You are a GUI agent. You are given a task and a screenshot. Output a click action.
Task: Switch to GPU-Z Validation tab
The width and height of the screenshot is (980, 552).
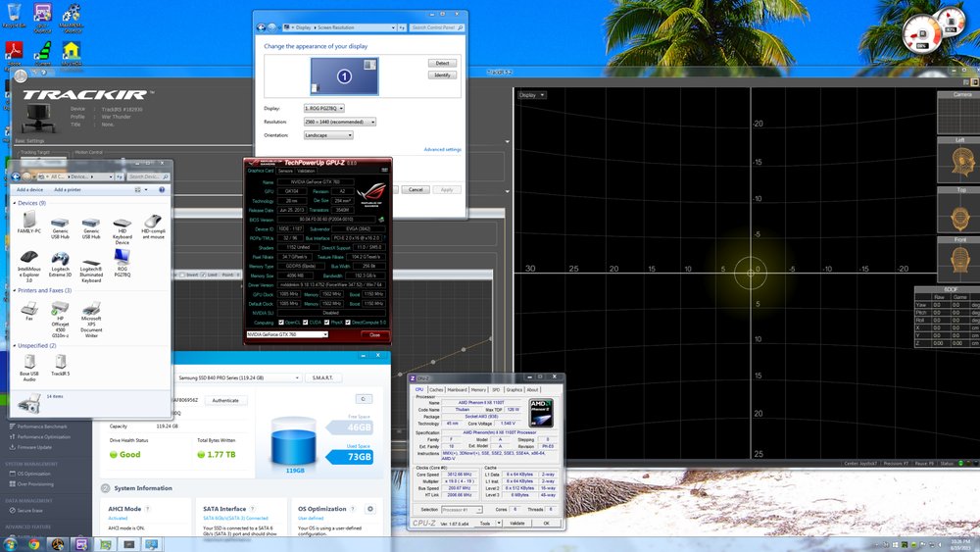[x=306, y=171]
